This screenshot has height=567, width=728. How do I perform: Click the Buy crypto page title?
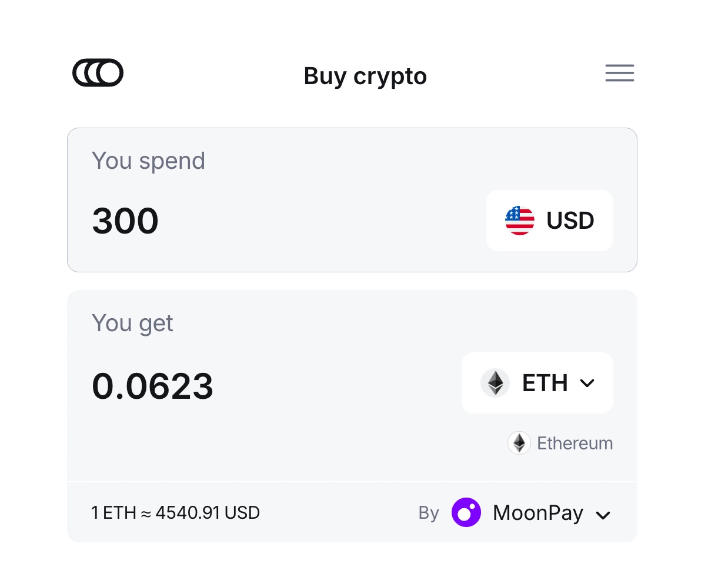[365, 76]
